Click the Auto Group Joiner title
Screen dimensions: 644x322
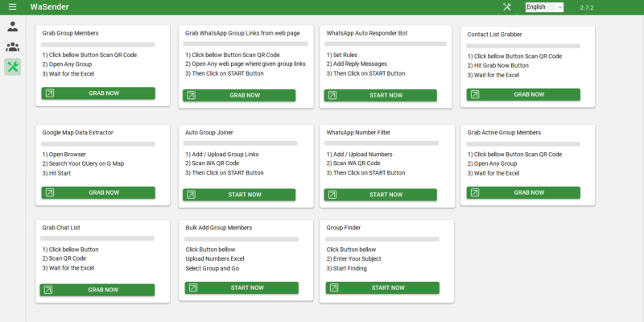click(209, 133)
